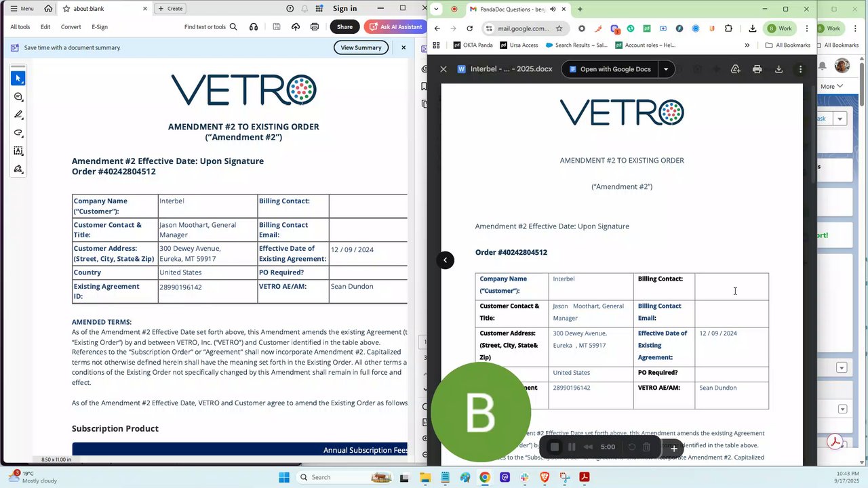Screen dimensions: 868x488
Task: Expand hidden bookmarks chevron
Action: (747, 45)
